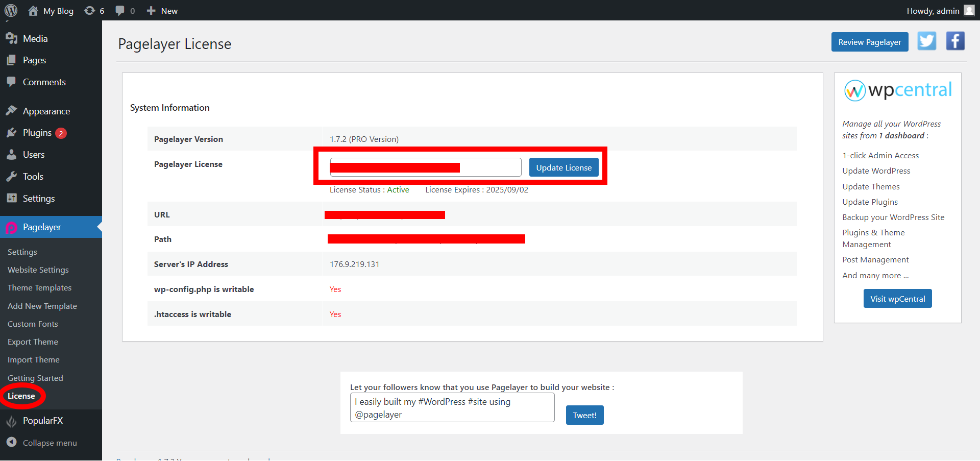Click the Plugins update count badge

tap(61, 133)
